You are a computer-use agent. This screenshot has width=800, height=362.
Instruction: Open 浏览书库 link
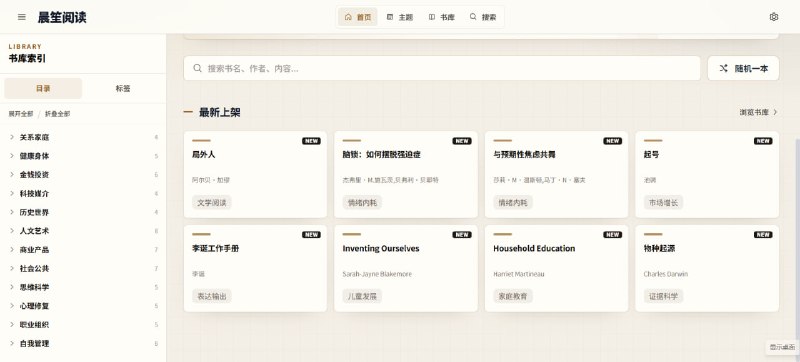(759, 112)
